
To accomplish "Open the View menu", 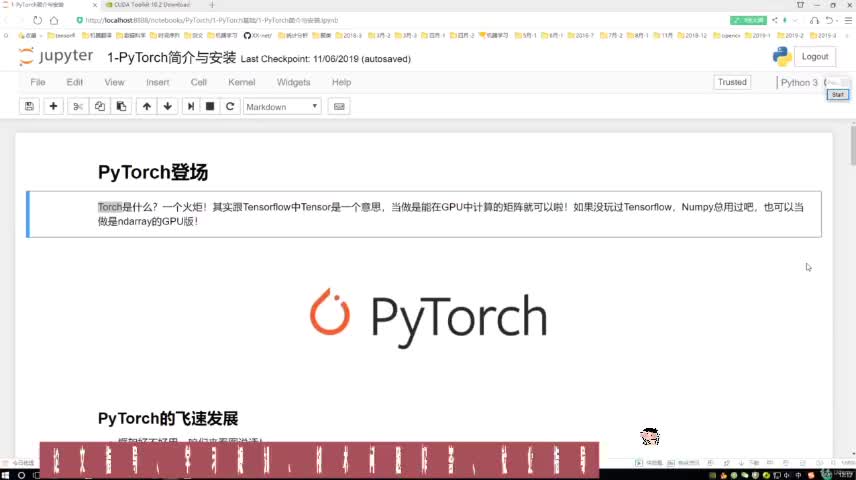I will click(114, 82).
